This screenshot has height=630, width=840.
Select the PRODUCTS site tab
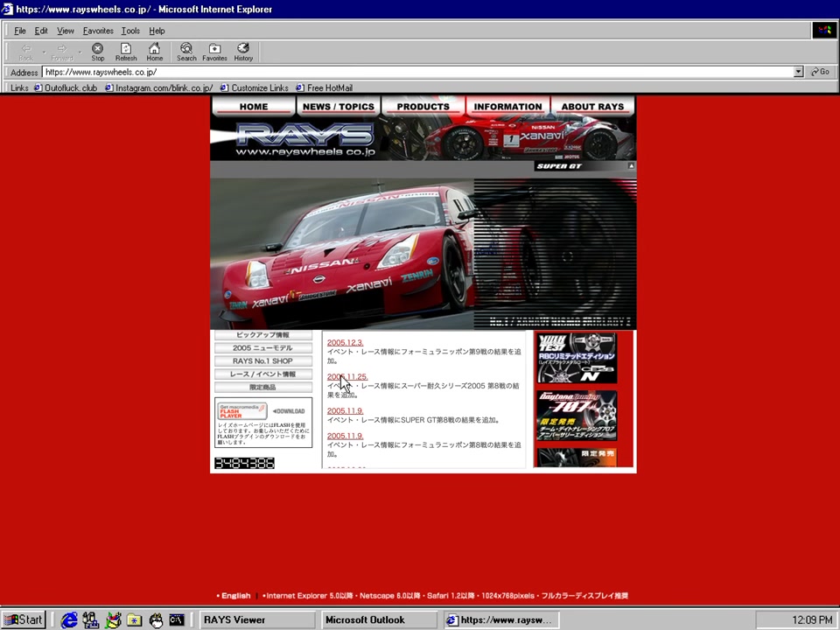[x=423, y=106]
